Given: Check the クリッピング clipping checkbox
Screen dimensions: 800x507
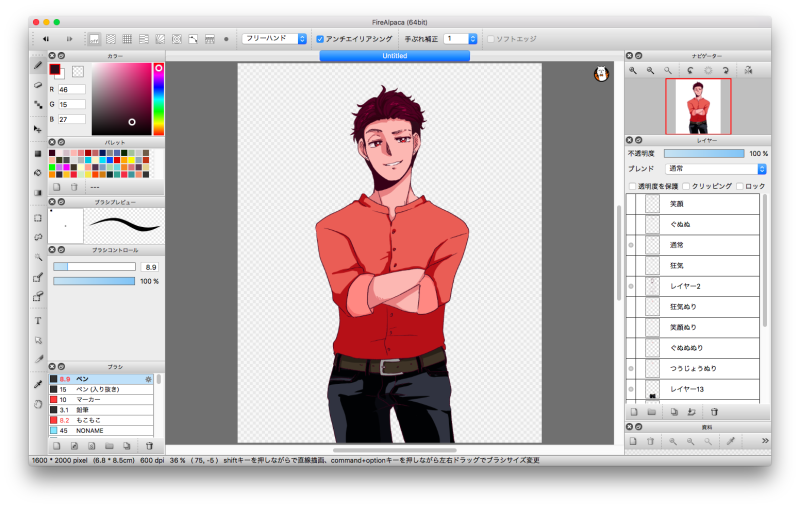Looking at the screenshot, I should [686, 186].
